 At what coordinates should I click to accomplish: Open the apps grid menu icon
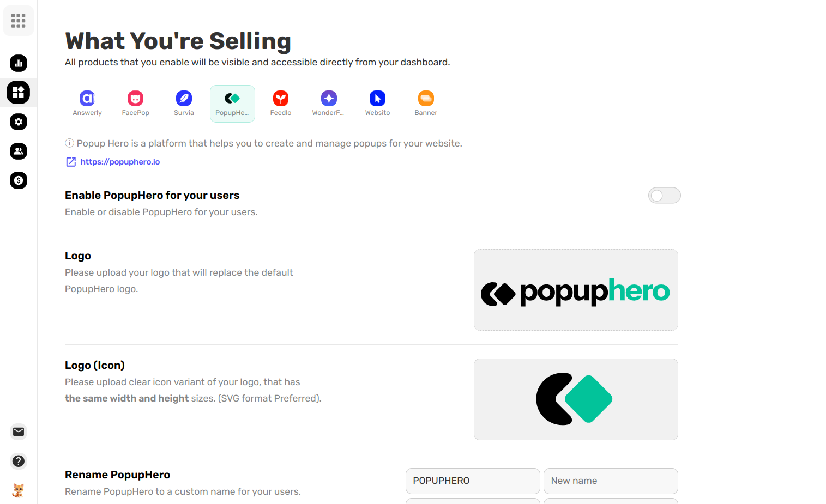[19, 21]
